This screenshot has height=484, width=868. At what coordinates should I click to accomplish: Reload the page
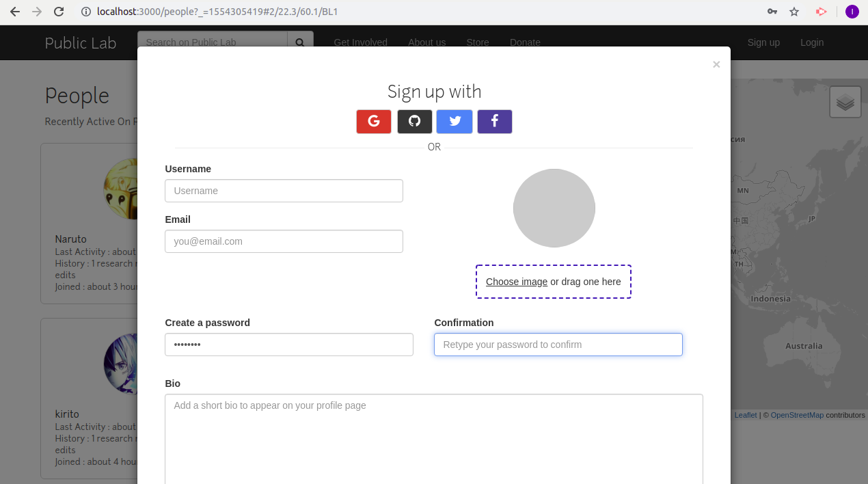[x=57, y=11]
